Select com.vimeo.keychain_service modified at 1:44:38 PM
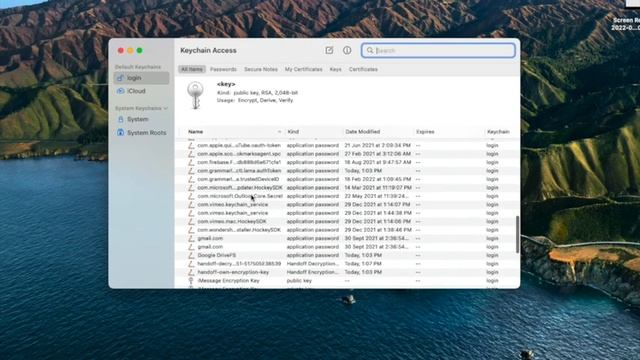 click(x=347, y=213)
